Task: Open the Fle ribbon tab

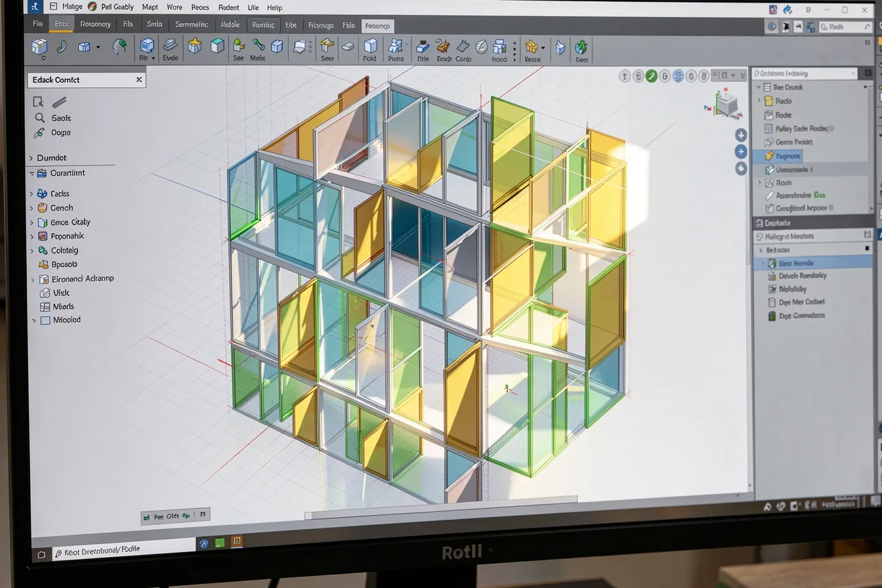Action: click(x=37, y=24)
